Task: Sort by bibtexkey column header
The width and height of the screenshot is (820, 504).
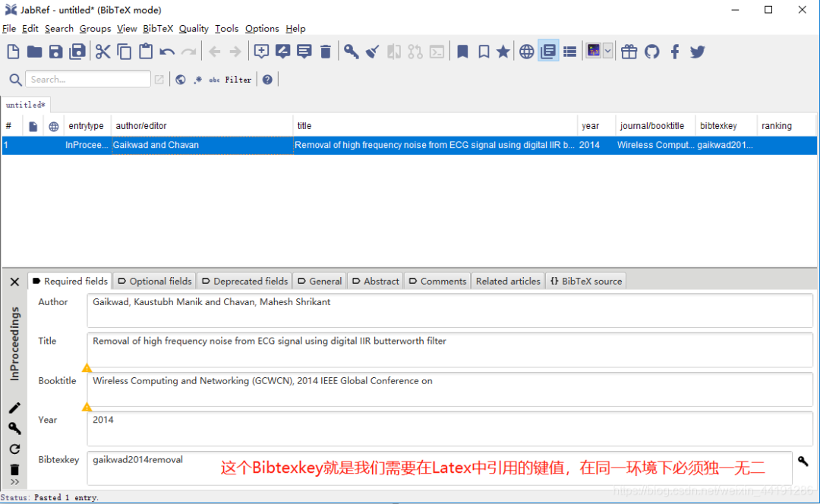Action: pos(726,125)
